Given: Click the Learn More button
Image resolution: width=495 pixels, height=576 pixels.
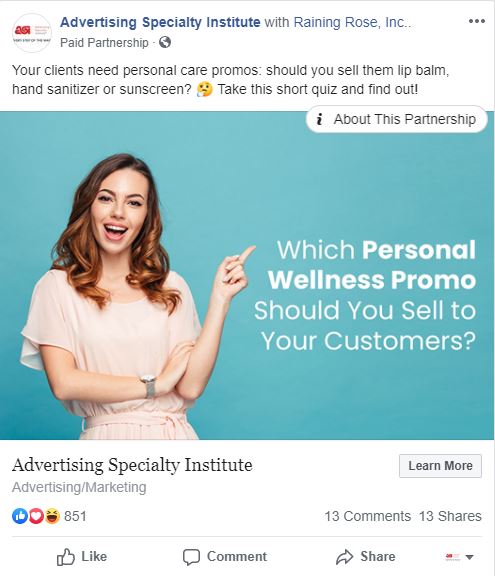Looking at the screenshot, I should click(440, 466).
